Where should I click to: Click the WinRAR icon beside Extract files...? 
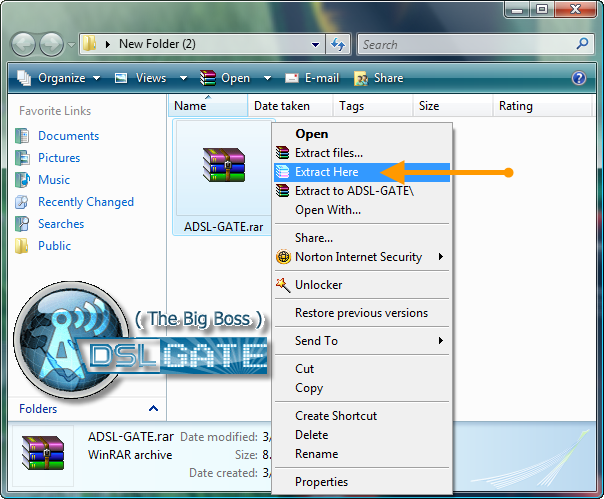coord(282,153)
